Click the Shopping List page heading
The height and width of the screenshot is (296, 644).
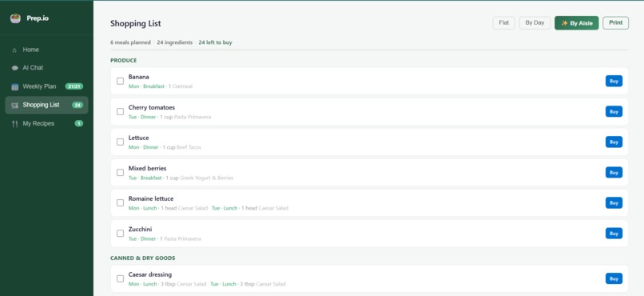click(x=136, y=23)
